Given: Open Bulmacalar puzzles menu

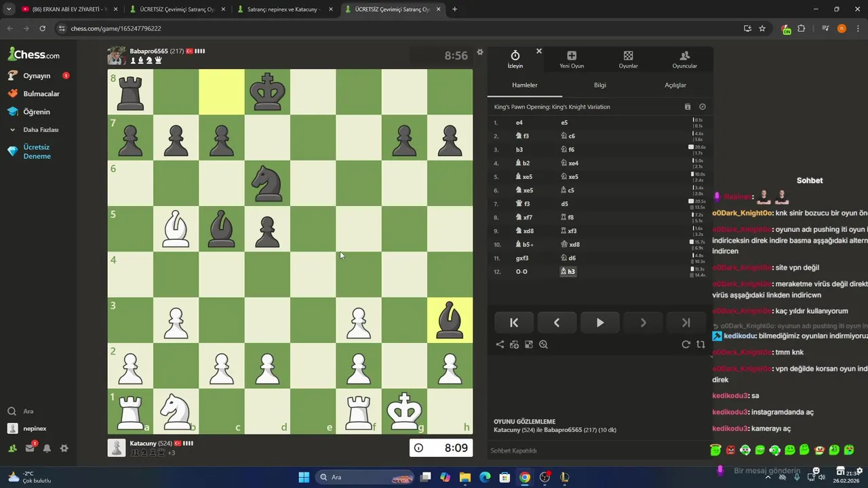Looking at the screenshot, I should [41, 94].
